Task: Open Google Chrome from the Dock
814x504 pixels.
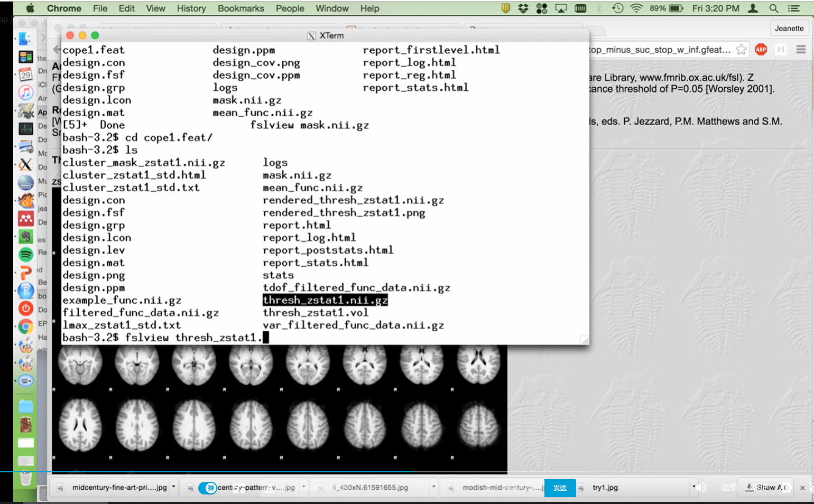Action: pyautogui.click(x=25, y=327)
